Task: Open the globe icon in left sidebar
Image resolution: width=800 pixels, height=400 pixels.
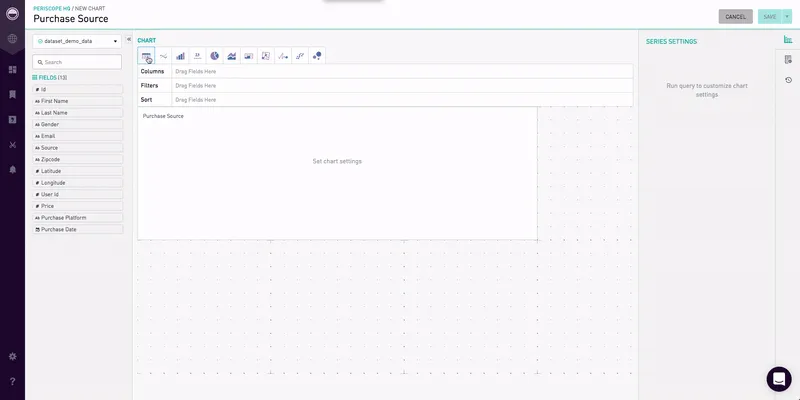Action: (12, 39)
